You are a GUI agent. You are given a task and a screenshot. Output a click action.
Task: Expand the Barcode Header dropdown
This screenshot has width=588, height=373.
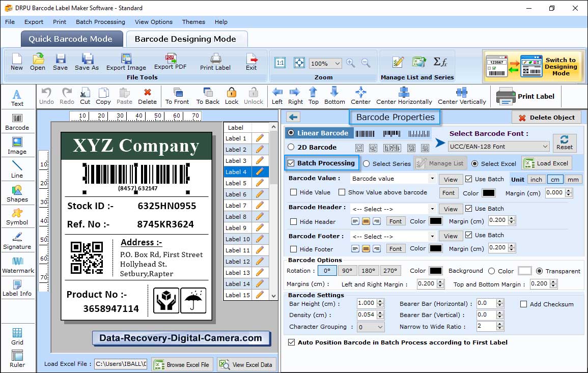click(x=432, y=209)
